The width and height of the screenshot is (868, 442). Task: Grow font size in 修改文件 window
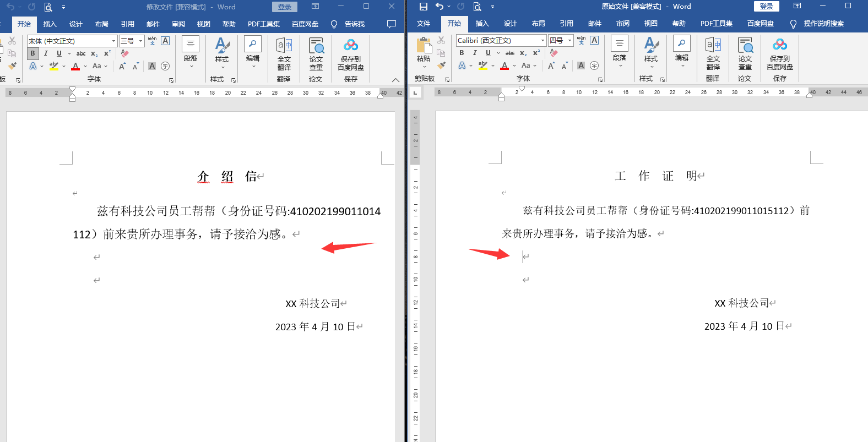click(122, 66)
